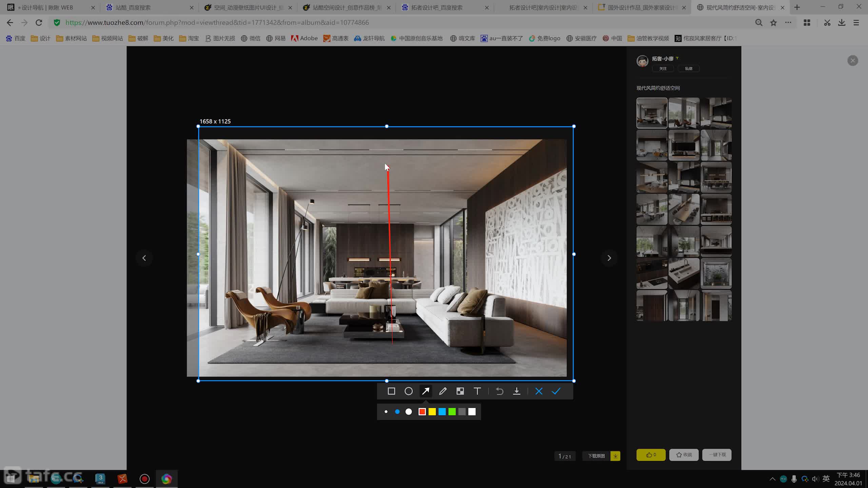
Task: Select the TV wall thumbnail in the second row
Action: (x=684, y=145)
